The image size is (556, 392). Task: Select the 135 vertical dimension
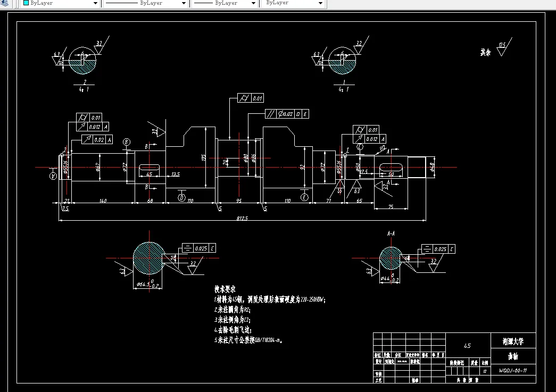pos(204,157)
